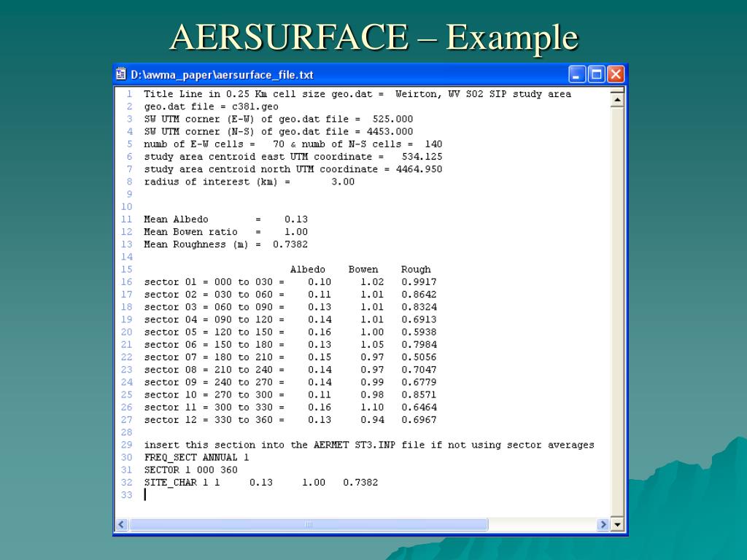Click the 'sector 07 = 180 to 210' row
Screen dimensions: 747x560
coord(290,357)
